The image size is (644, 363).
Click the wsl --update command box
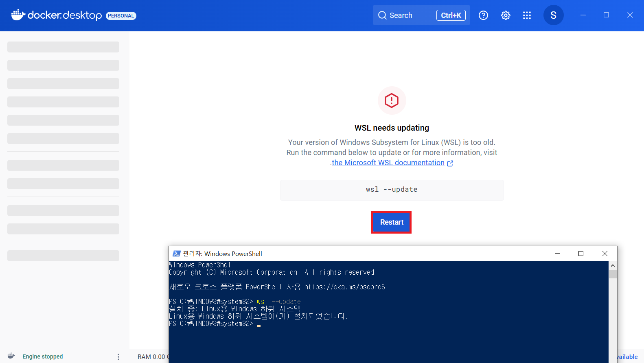pyautogui.click(x=392, y=190)
